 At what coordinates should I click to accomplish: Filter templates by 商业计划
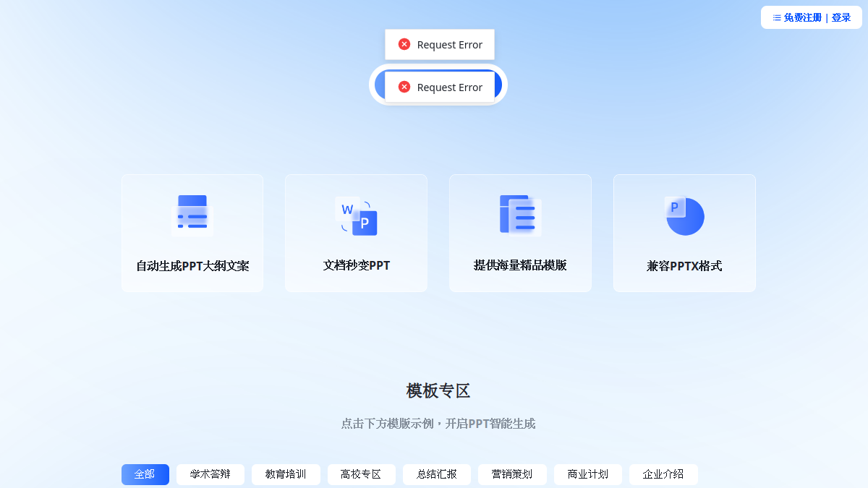pos(588,474)
